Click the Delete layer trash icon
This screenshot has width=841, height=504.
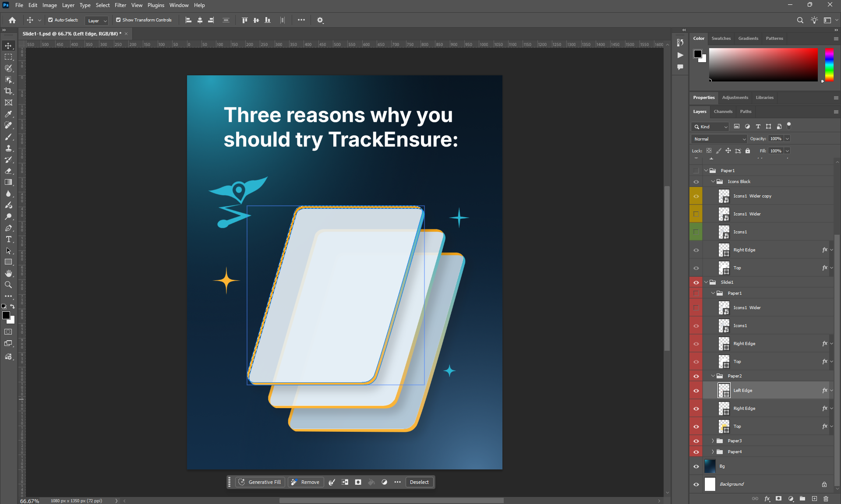point(826,499)
